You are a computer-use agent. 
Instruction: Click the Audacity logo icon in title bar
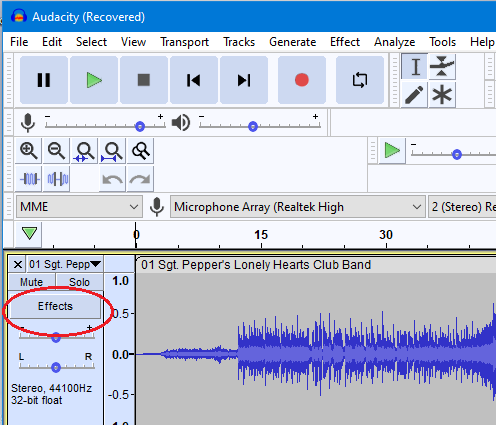coord(19,16)
